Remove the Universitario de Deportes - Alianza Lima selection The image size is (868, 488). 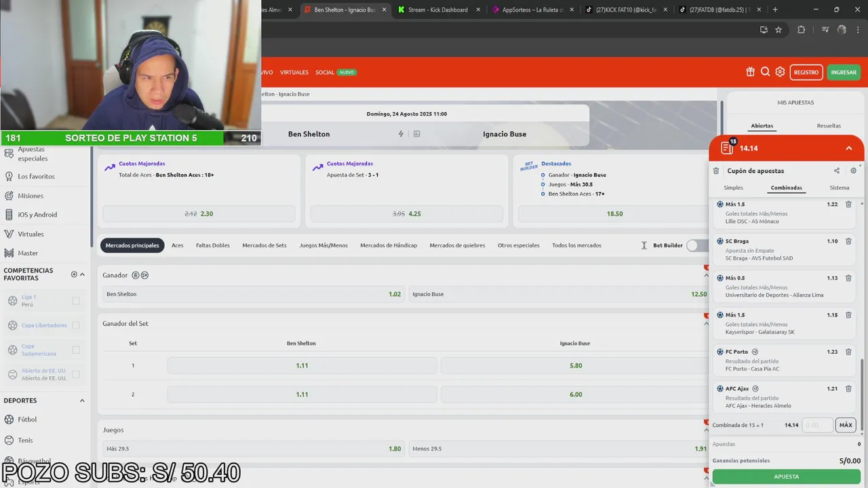[848, 278]
